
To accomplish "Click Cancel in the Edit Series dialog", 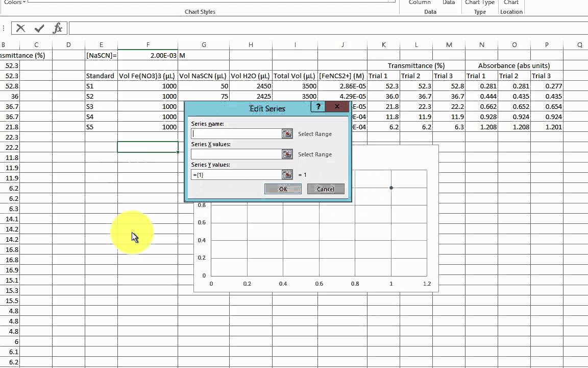I will coord(325,189).
